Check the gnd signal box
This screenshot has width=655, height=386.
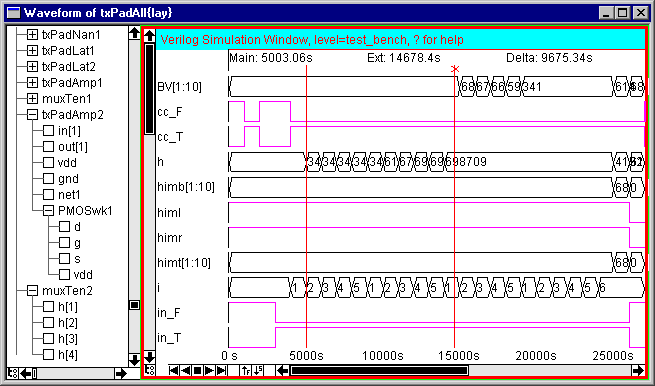48,179
